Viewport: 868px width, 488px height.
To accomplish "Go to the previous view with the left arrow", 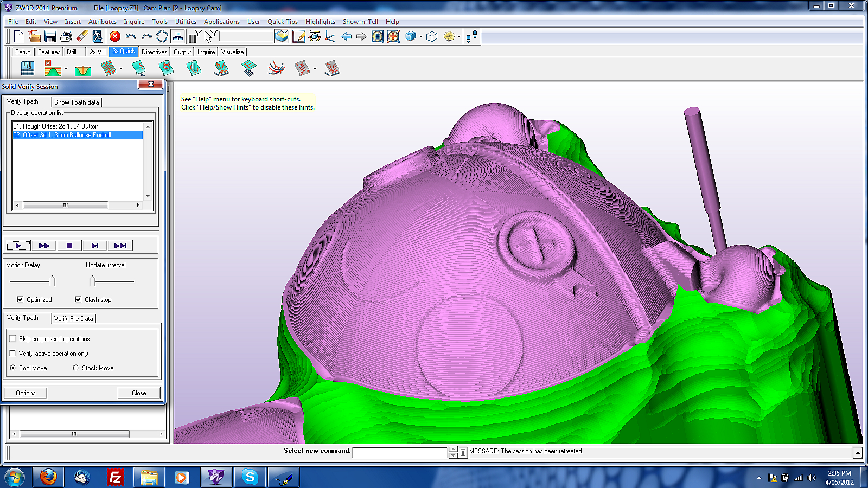I will pos(346,36).
